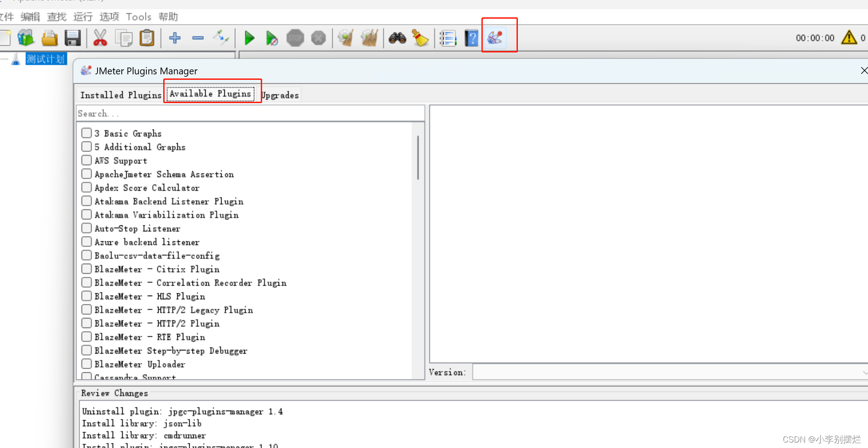Click the Copy icon in toolbar
The image size is (868, 448).
[x=124, y=38]
